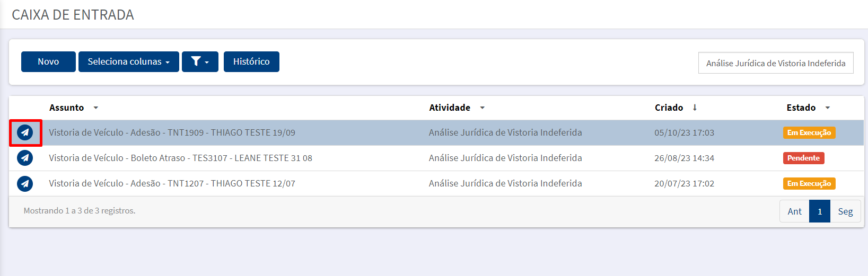Go to the next page with Seg
868x276 pixels.
[x=845, y=211]
